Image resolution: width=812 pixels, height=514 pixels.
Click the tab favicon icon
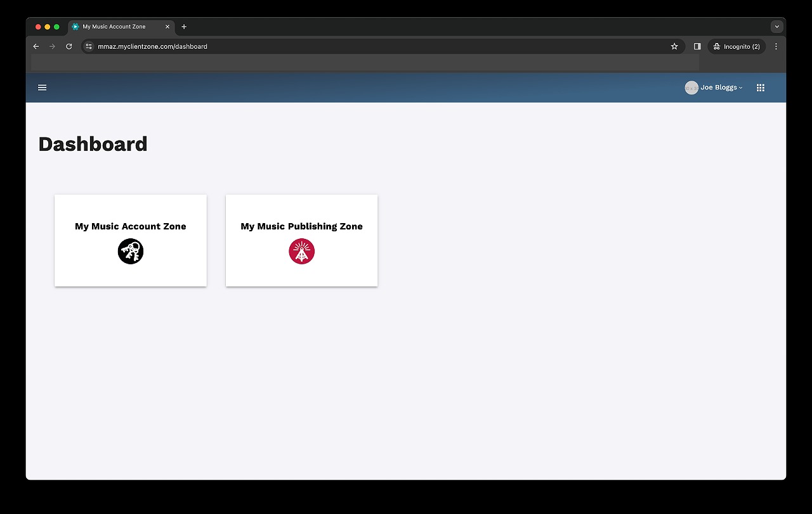(75, 27)
